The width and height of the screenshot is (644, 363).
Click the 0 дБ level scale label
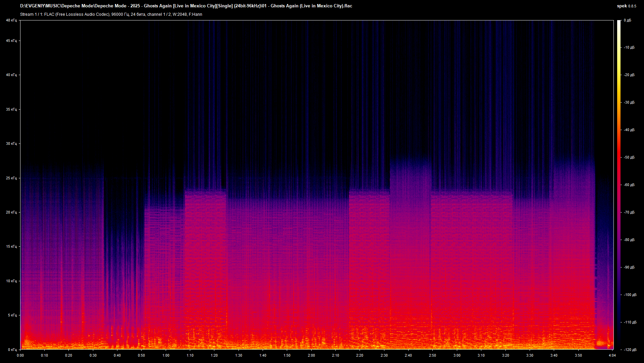point(627,20)
